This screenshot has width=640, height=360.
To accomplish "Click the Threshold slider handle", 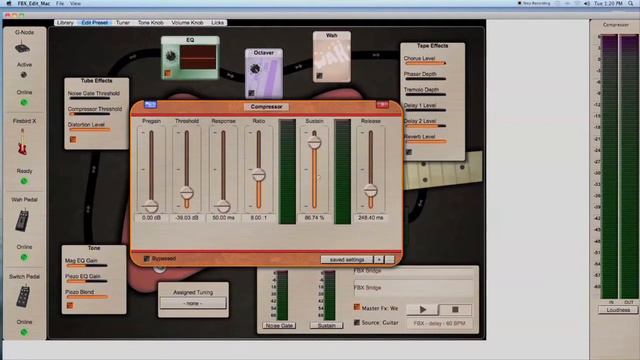I will (187, 192).
